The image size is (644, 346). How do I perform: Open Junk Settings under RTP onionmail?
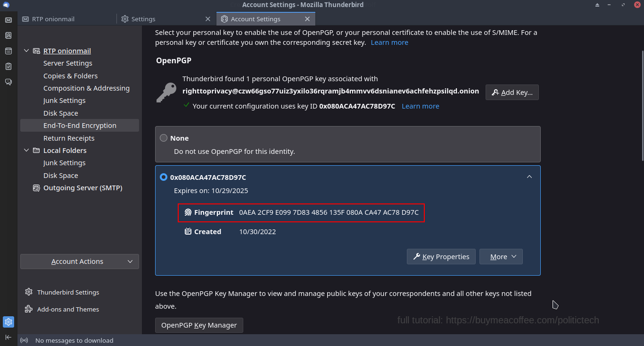tap(65, 101)
